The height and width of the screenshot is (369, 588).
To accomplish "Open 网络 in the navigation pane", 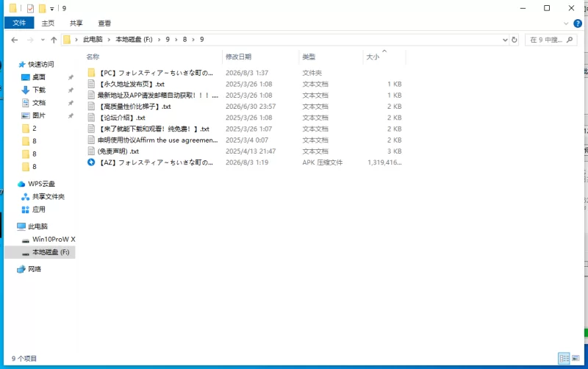I will point(35,269).
